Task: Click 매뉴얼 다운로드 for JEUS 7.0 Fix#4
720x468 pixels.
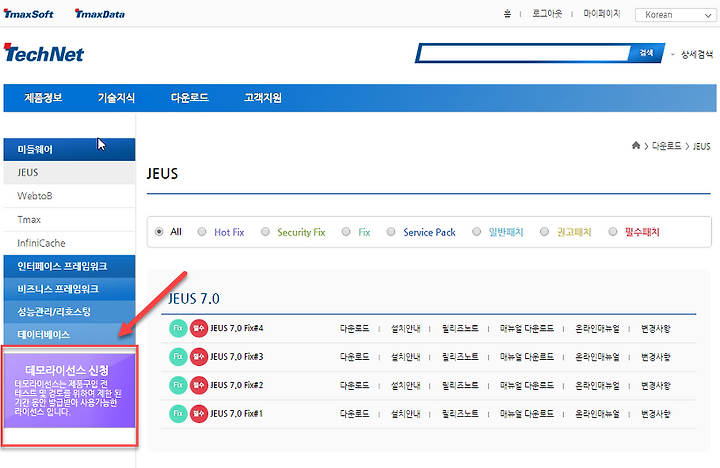Action: pos(527,328)
